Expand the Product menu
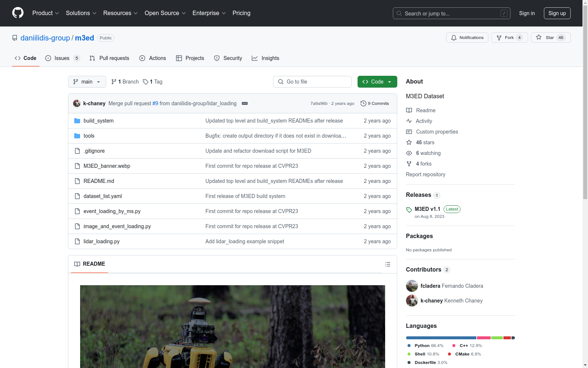 (46, 13)
